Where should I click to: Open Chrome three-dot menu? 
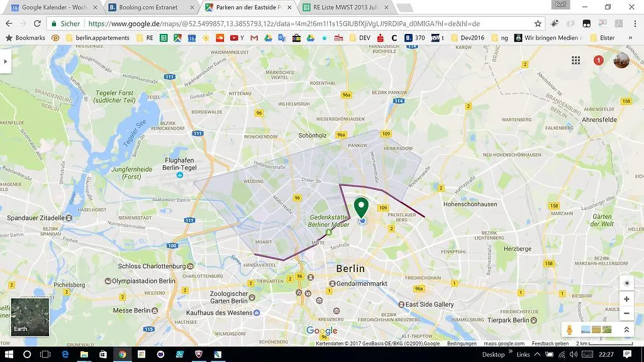[x=635, y=24]
